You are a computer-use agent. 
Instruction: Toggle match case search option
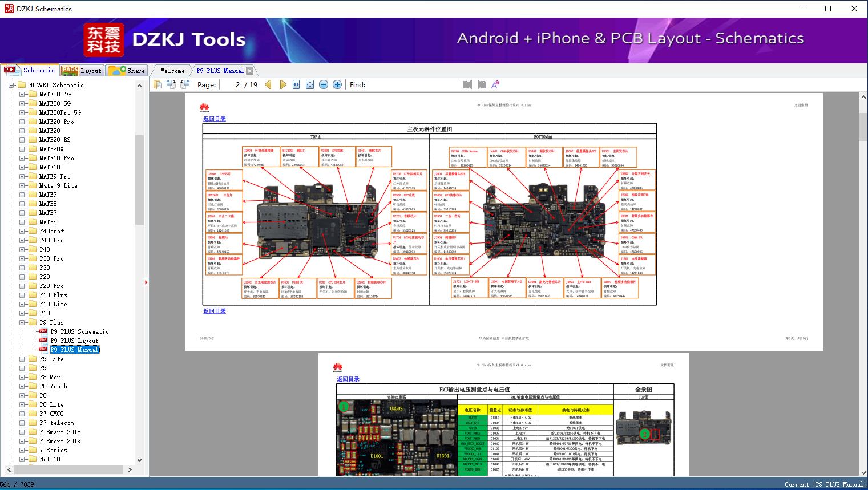(495, 84)
